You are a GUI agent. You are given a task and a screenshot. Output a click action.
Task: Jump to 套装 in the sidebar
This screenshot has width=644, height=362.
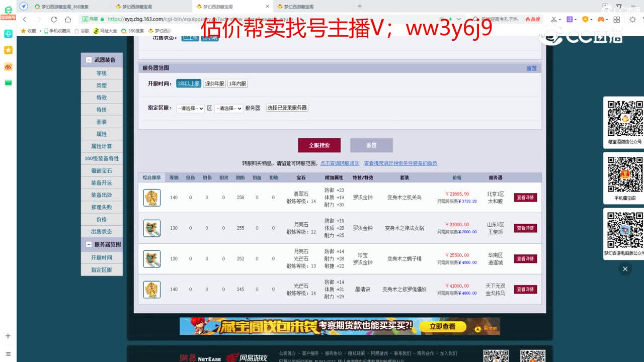coord(102,122)
